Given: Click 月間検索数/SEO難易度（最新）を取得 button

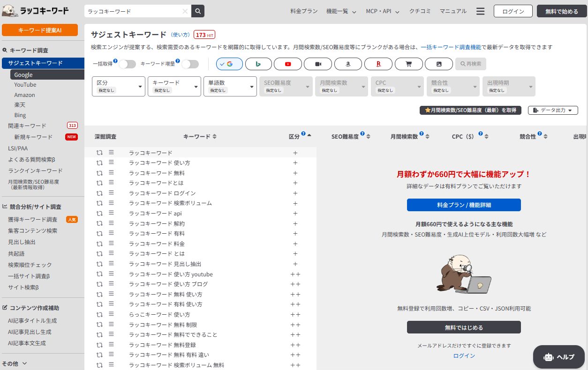Looking at the screenshot, I should [x=470, y=110].
